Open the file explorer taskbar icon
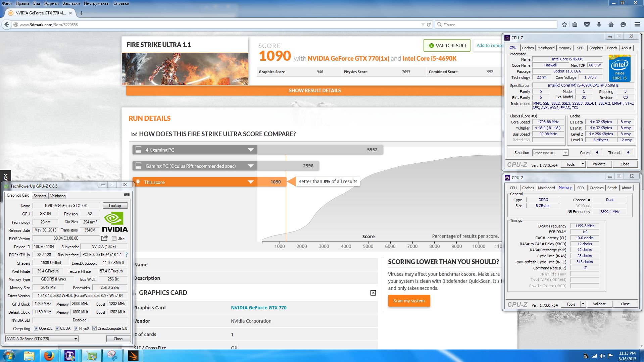 tap(29, 356)
